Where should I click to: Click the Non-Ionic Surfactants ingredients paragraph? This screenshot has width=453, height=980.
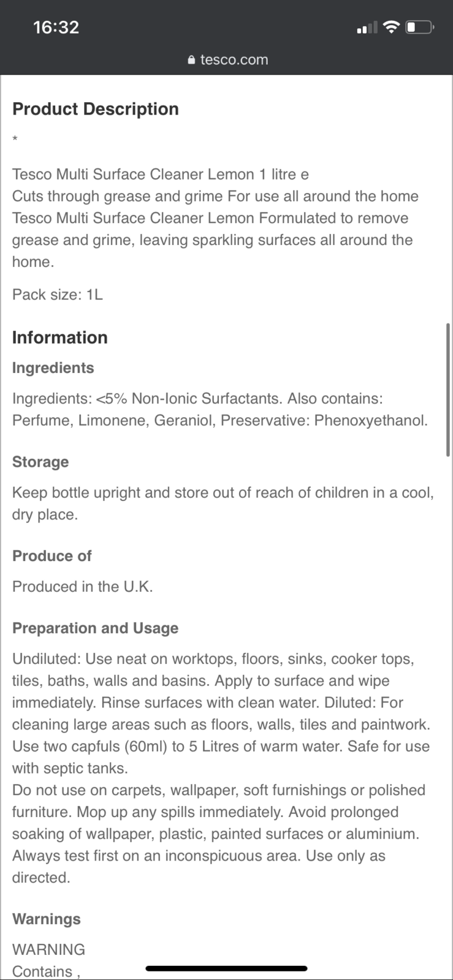[x=219, y=409]
